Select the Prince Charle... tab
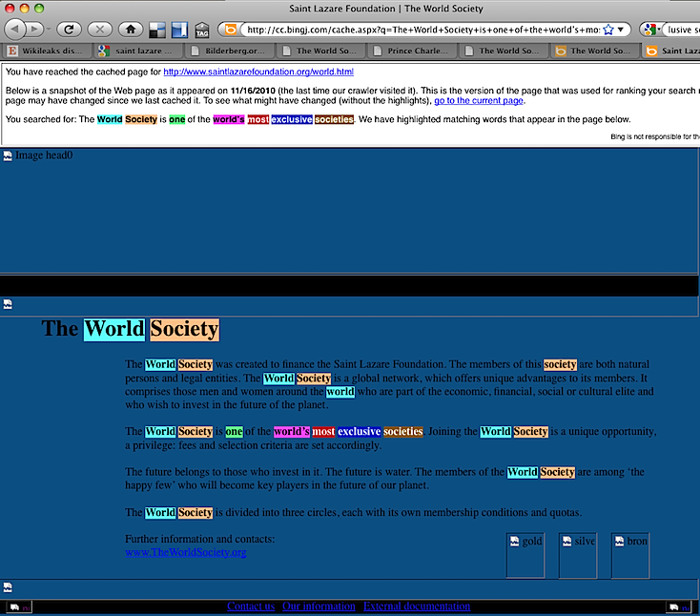This screenshot has height=616, width=700. pos(413,51)
